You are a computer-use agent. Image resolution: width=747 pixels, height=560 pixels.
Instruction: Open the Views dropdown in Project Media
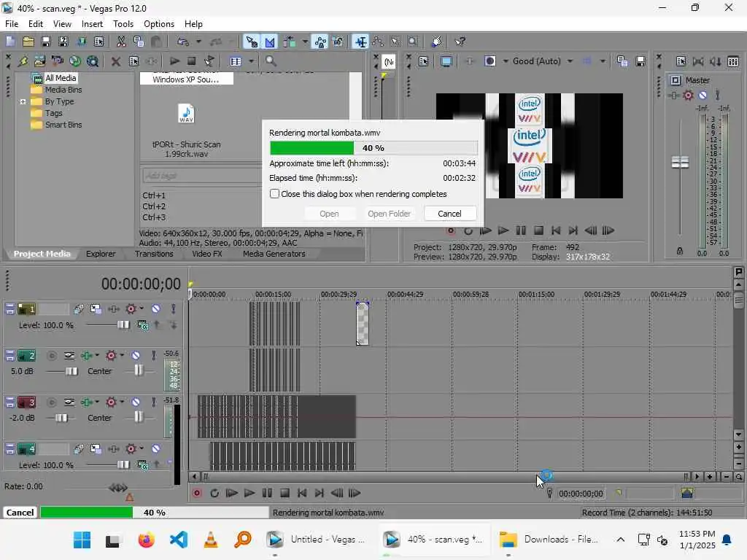pos(251,61)
